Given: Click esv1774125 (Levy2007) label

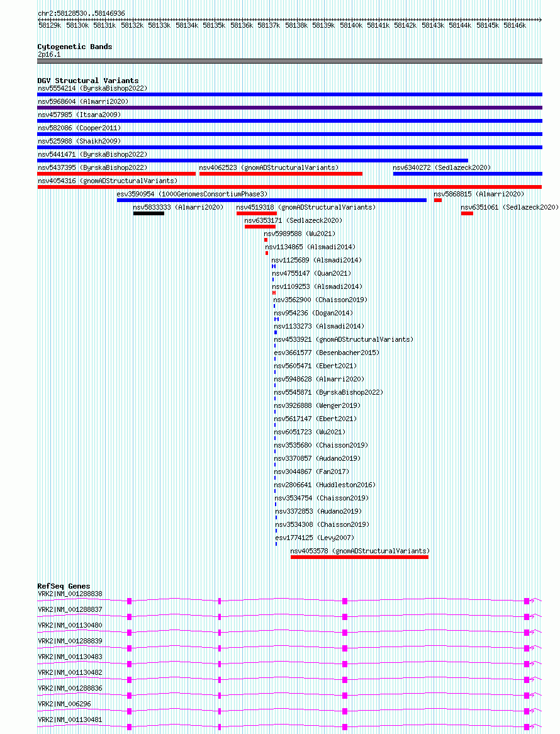Looking at the screenshot, I should (x=315, y=538).
